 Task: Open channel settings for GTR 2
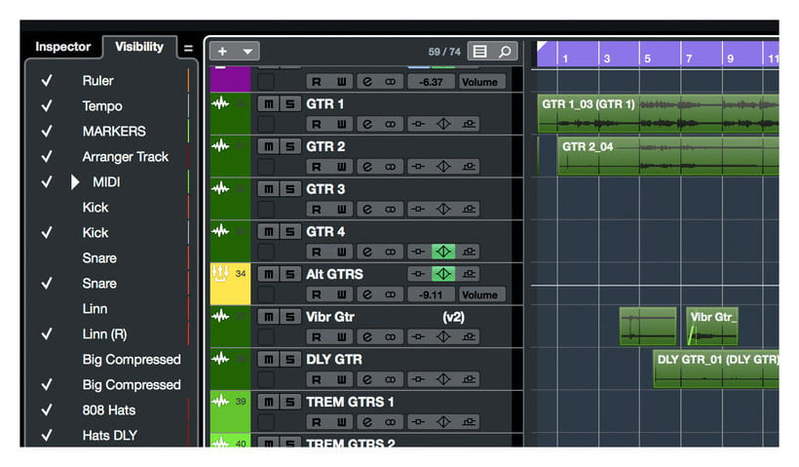pyautogui.click(x=366, y=167)
